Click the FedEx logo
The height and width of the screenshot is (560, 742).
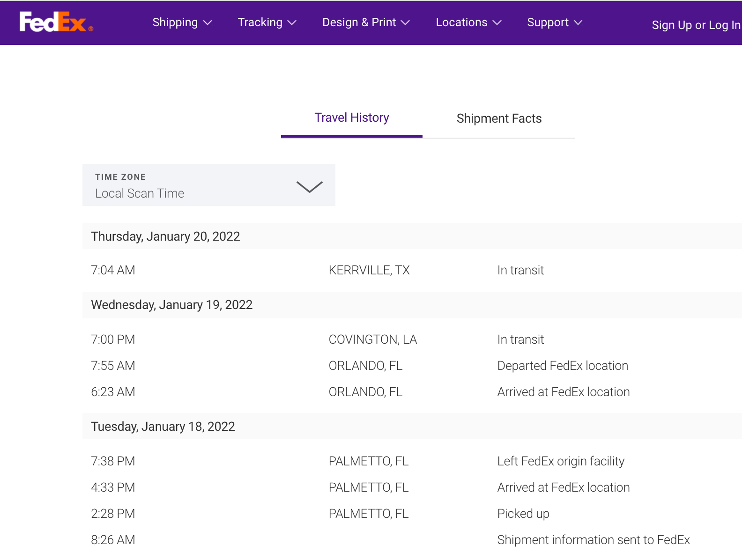pyautogui.click(x=56, y=22)
